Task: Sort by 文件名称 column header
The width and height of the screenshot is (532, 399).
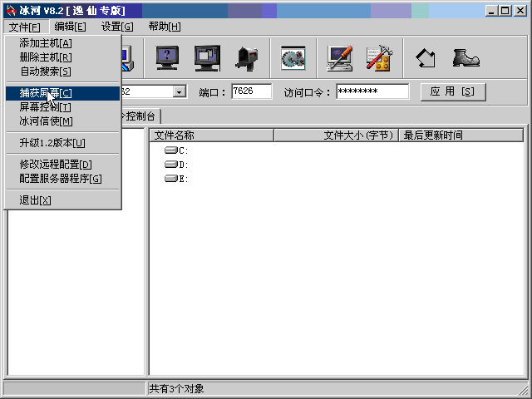Action: pyautogui.click(x=211, y=135)
